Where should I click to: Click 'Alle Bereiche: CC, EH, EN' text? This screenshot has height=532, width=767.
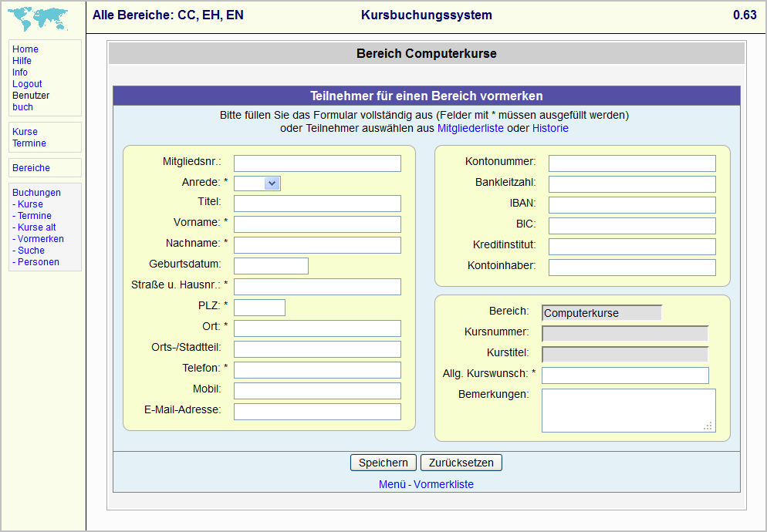click(x=167, y=15)
